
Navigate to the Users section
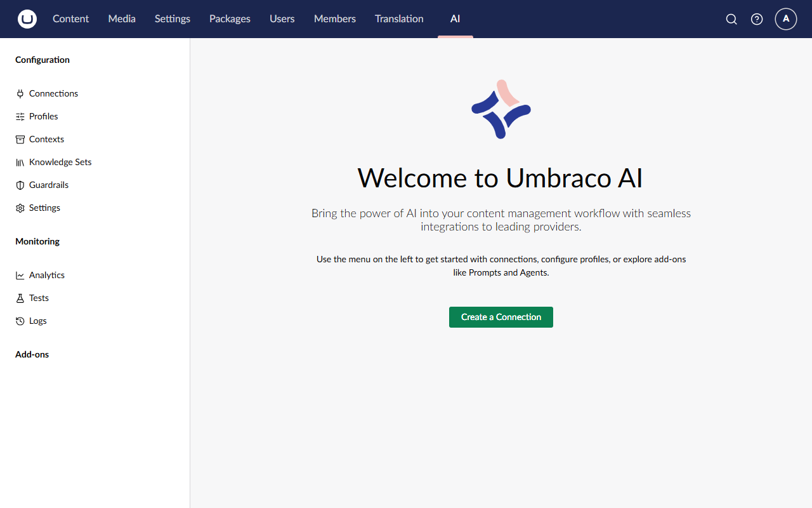(282, 19)
